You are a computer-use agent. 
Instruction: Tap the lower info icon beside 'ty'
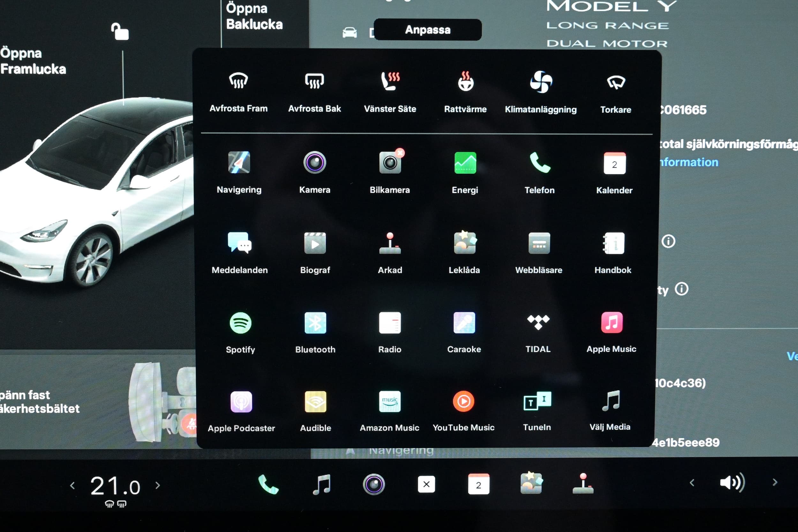[x=681, y=289]
